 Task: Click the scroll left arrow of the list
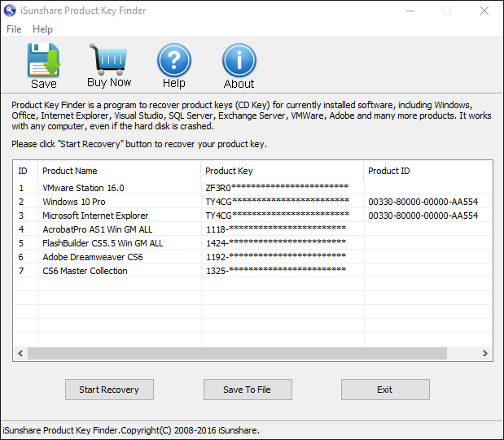20,353
